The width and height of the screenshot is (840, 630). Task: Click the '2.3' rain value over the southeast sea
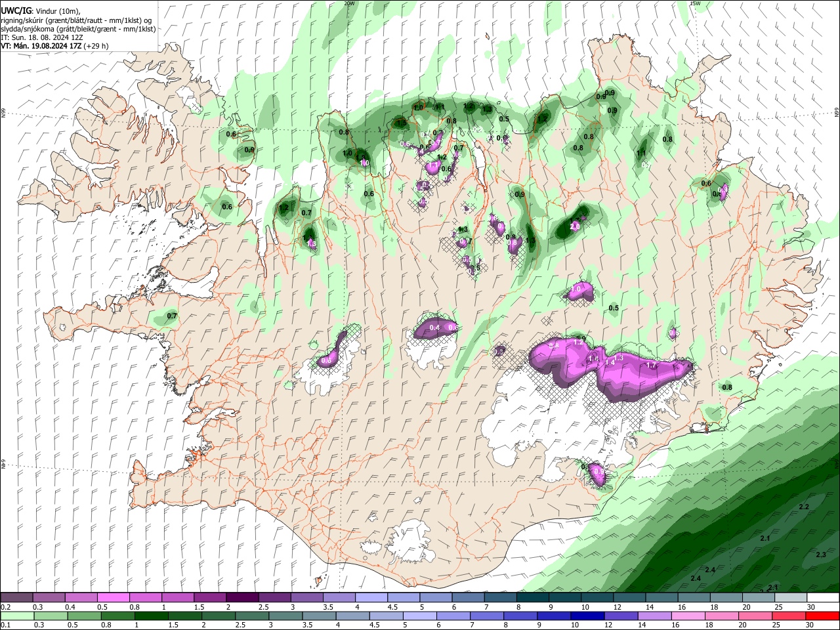[820, 555]
